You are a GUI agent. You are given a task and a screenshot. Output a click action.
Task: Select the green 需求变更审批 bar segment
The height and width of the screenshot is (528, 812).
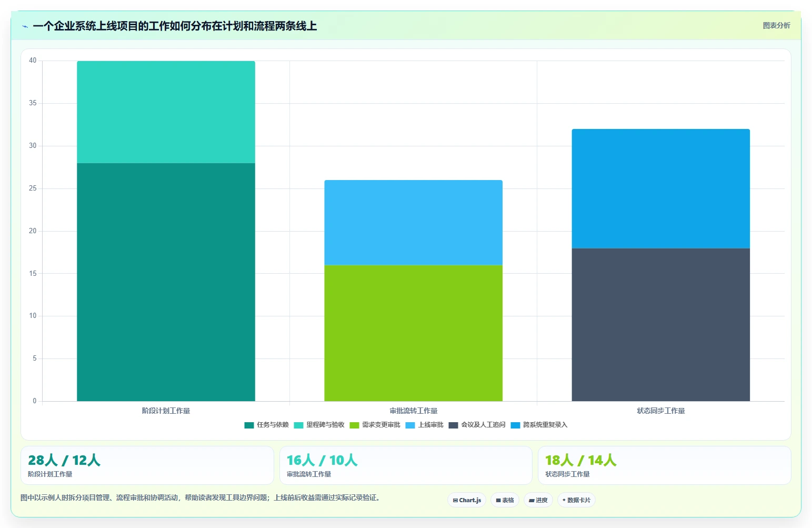click(413, 333)
